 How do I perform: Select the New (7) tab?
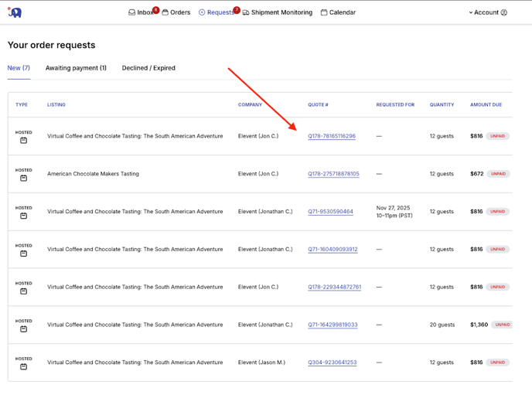19,68
